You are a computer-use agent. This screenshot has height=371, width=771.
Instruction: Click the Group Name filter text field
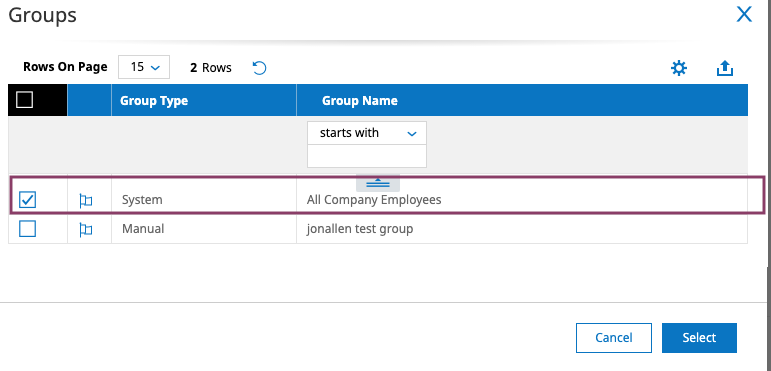[x=367, y=156]
